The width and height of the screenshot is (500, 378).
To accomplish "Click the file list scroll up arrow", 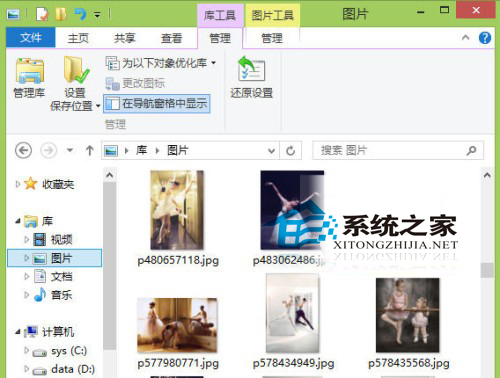I will point(487,175).
